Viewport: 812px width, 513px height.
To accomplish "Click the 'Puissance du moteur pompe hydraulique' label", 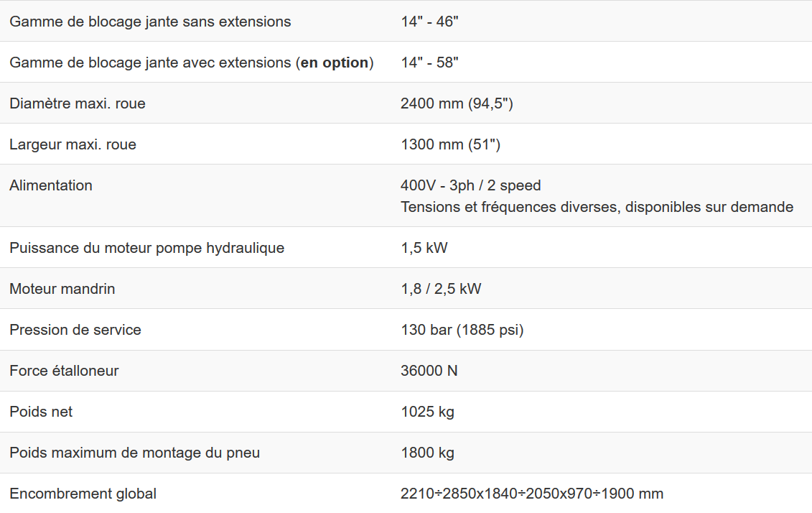I will (146, 248).
